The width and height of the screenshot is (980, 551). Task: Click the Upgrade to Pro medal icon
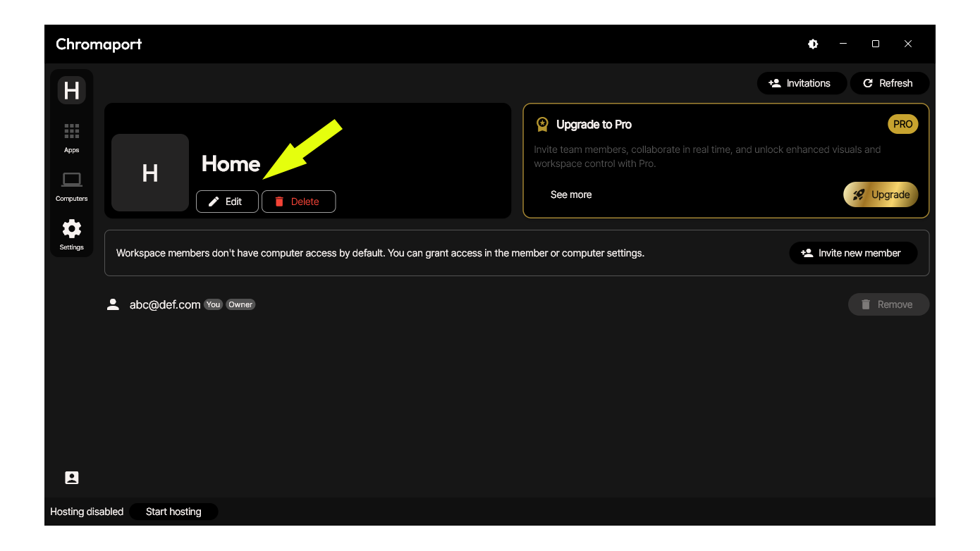[x=542, y=125]
